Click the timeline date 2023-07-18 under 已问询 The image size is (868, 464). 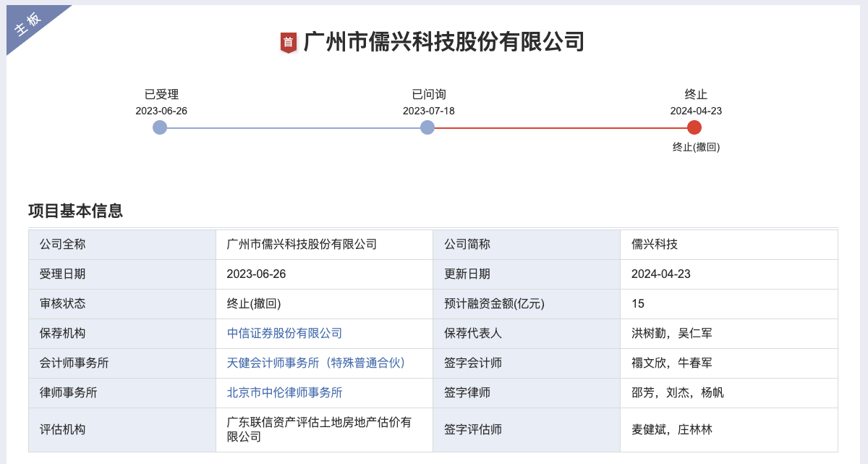pyautogui.click(x=429, y=111)
